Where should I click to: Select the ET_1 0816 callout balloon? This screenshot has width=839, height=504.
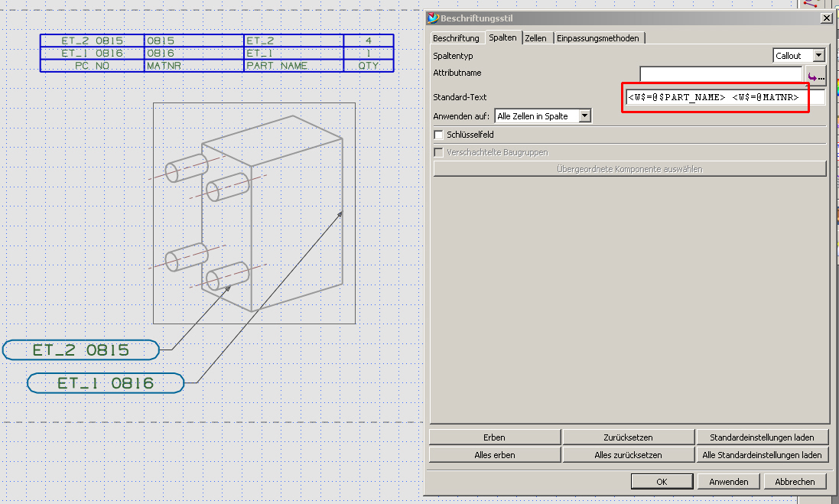coord(106,383)
